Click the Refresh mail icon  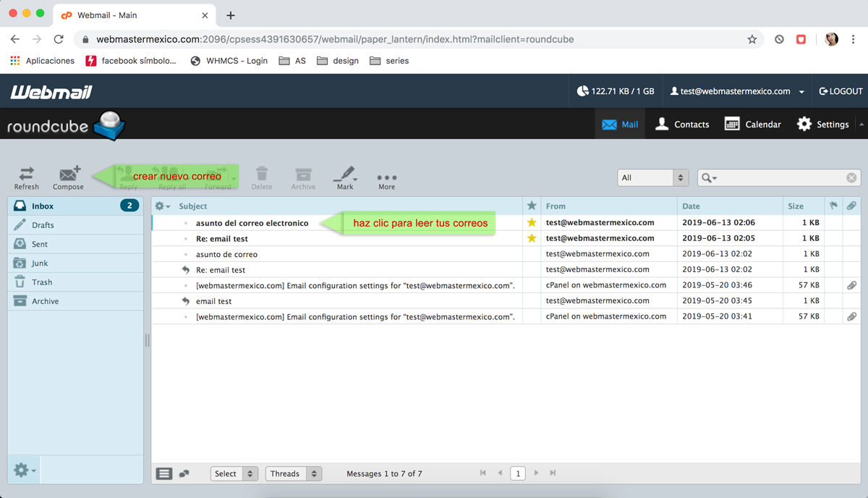click(x=26, y=174)
